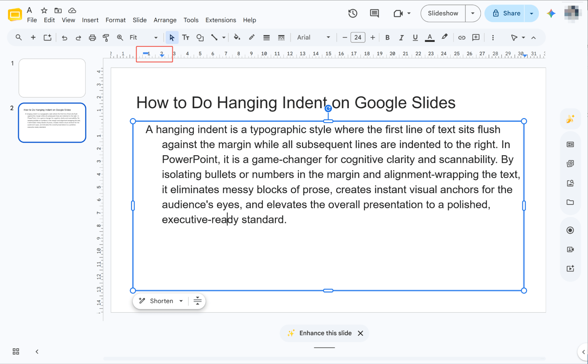Print the presentation via printer icon

(92, 38)
